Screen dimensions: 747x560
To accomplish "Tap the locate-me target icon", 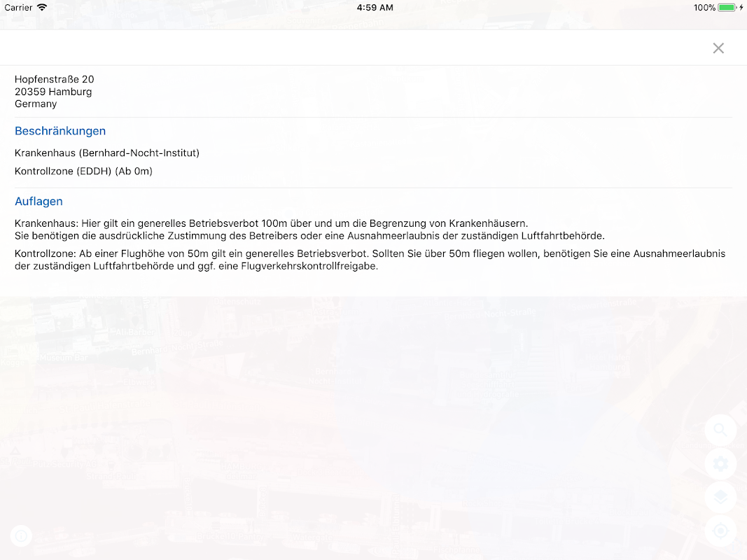I will click(720, 531).
